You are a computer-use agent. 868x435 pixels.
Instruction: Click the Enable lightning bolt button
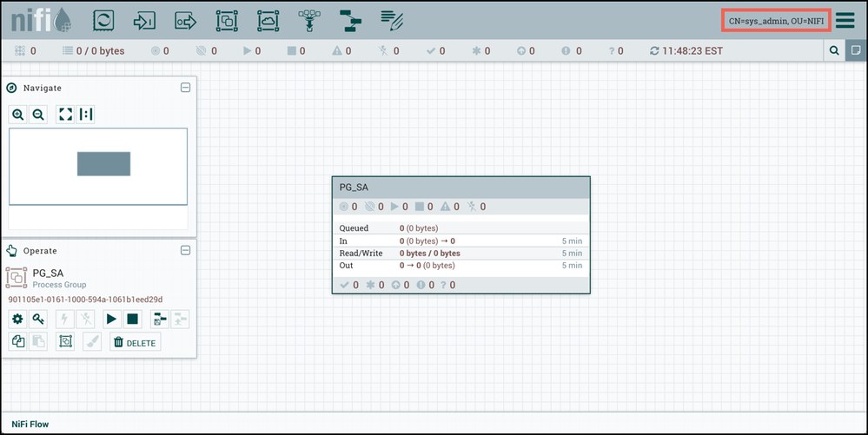[65, 320]
